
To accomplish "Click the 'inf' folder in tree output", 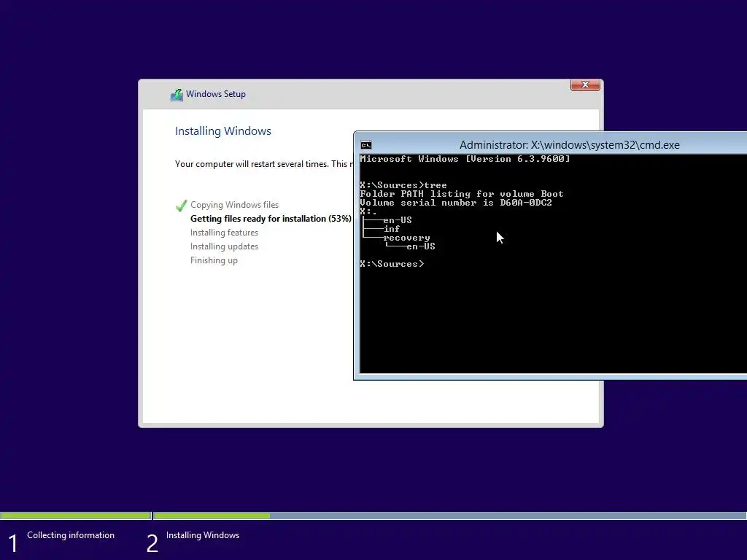I will 392,229.
